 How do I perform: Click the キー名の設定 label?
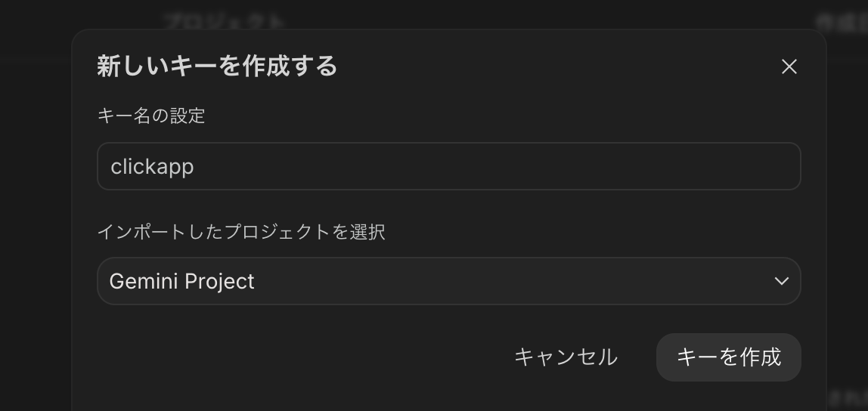tap(151, 116)
